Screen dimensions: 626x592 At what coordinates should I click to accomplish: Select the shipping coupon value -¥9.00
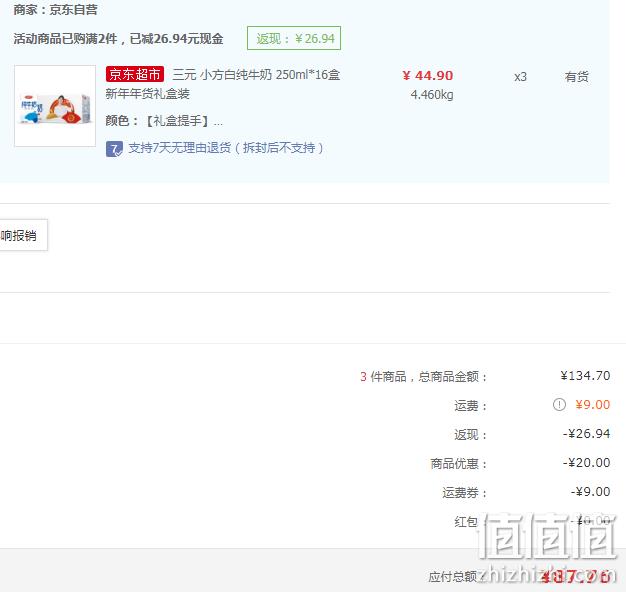pyautogui.click(x=590, y=491)
